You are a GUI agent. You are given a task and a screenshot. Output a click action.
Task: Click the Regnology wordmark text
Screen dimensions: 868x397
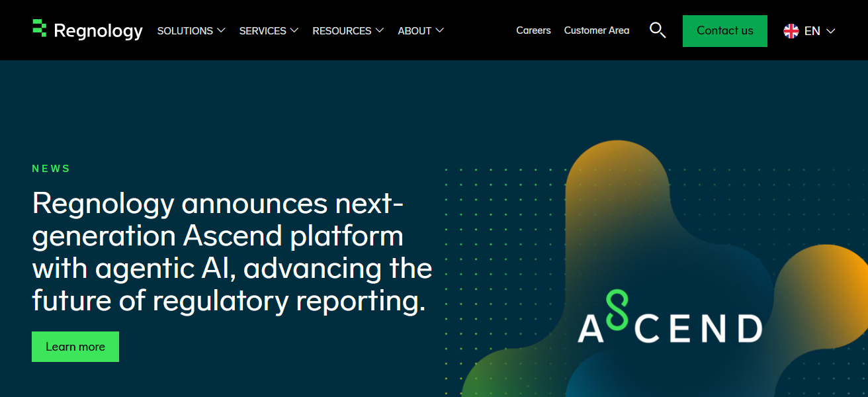(98, 31)
